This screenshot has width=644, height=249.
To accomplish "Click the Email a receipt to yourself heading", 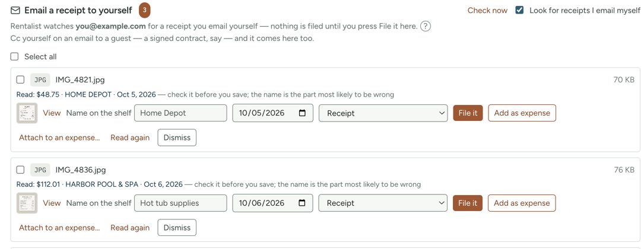I will [78, 10].
